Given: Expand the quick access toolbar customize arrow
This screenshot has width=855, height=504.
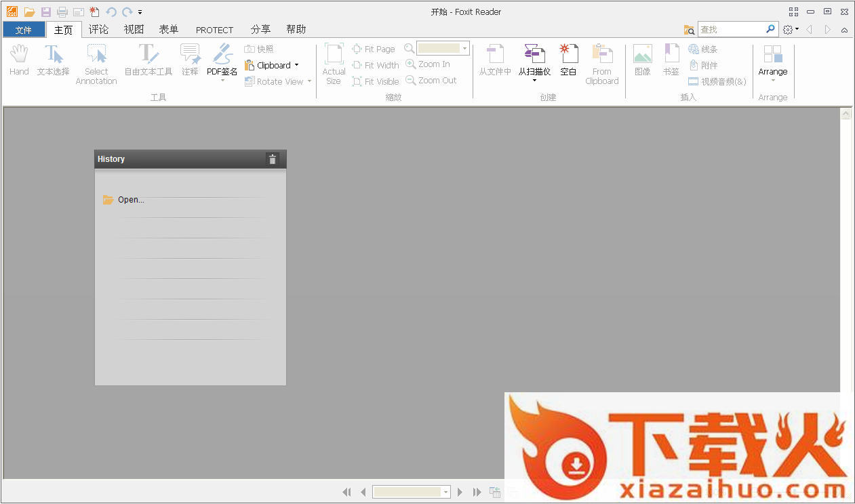Looking at the screenshot, I should (140, 12).
